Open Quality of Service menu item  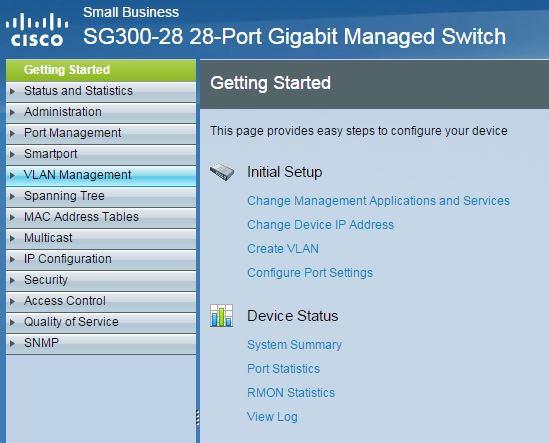pos(101,322)
